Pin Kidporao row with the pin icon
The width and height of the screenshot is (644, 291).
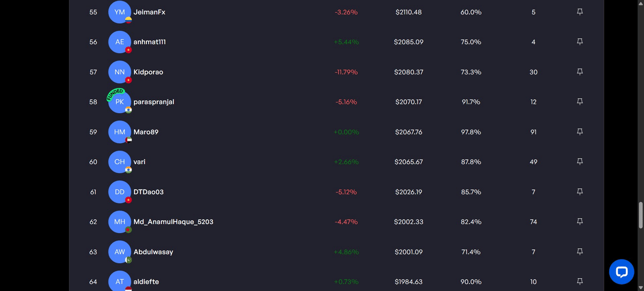[x=580, y=72]
